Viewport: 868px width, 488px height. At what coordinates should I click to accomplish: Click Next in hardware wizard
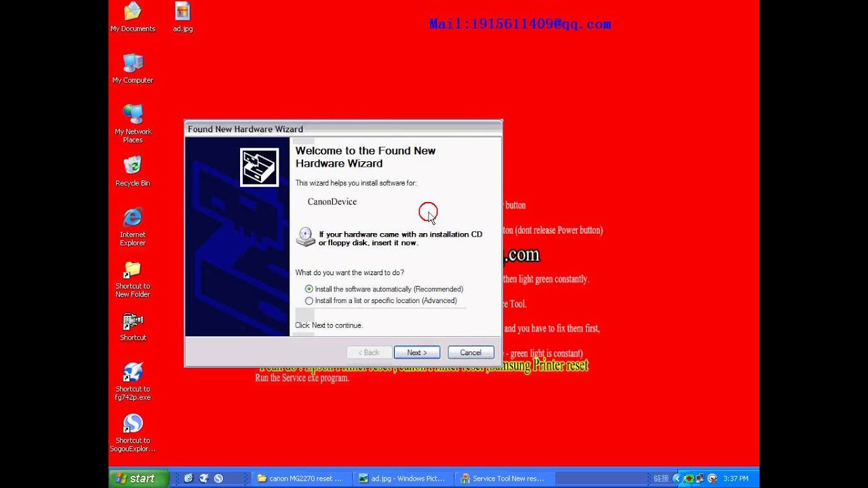click(x=417, y=352)
